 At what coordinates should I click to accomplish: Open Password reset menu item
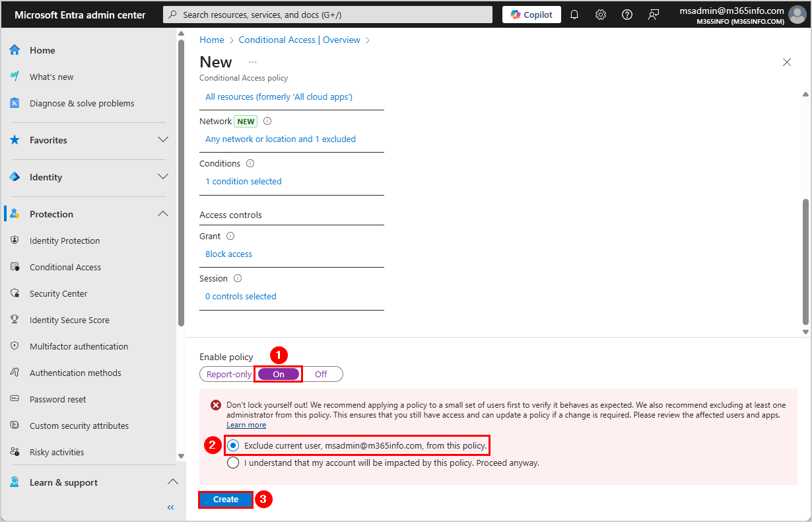pyautogui.click(x=57, y=399)
